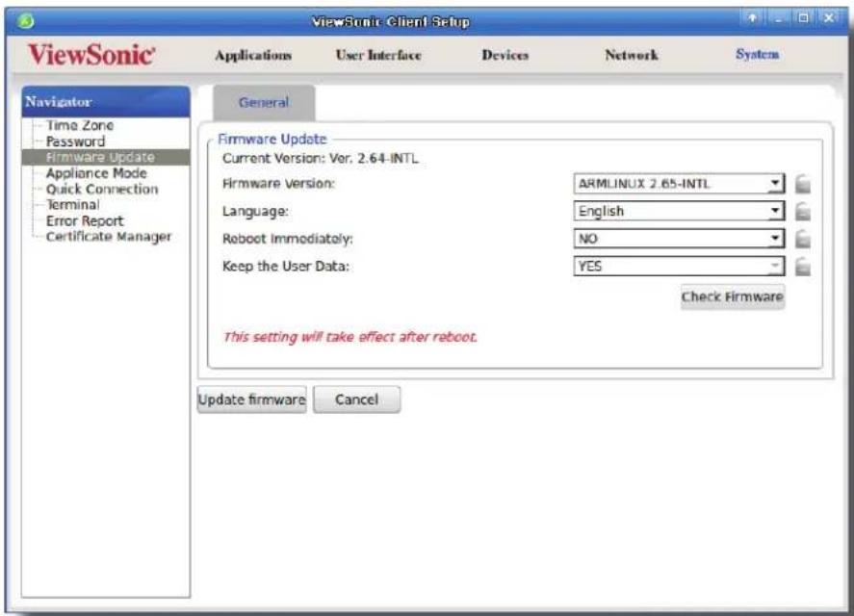Toggle lock icon beside Keep the User Data
Screen dimensions: 854x616
tap(803, 267)
